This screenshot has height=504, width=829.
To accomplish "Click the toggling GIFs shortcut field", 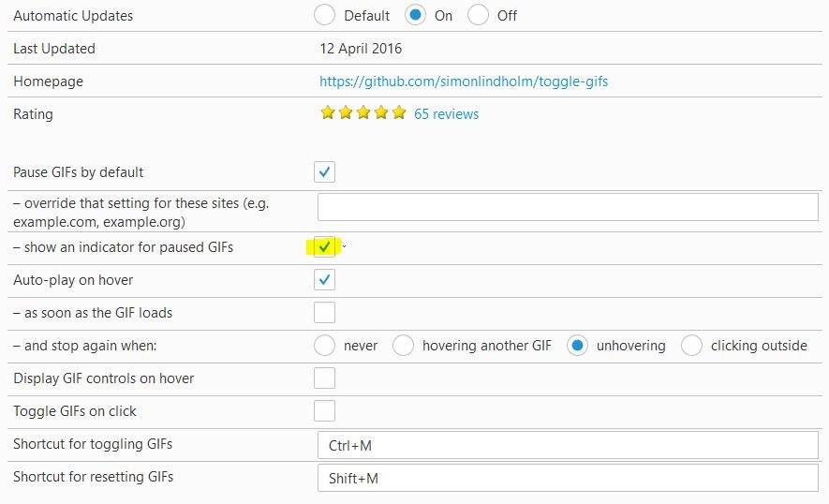I will [568, 446].
